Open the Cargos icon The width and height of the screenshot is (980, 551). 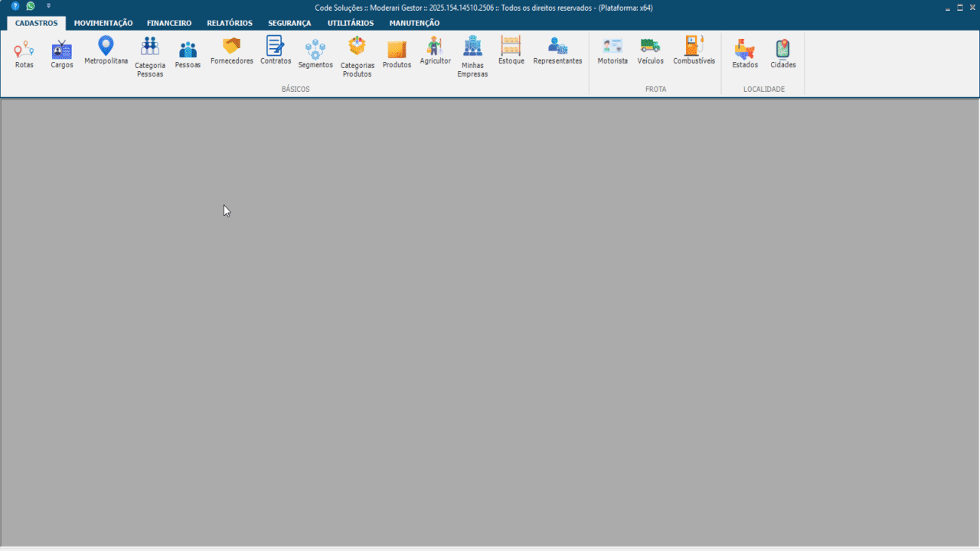pos(62,55)
